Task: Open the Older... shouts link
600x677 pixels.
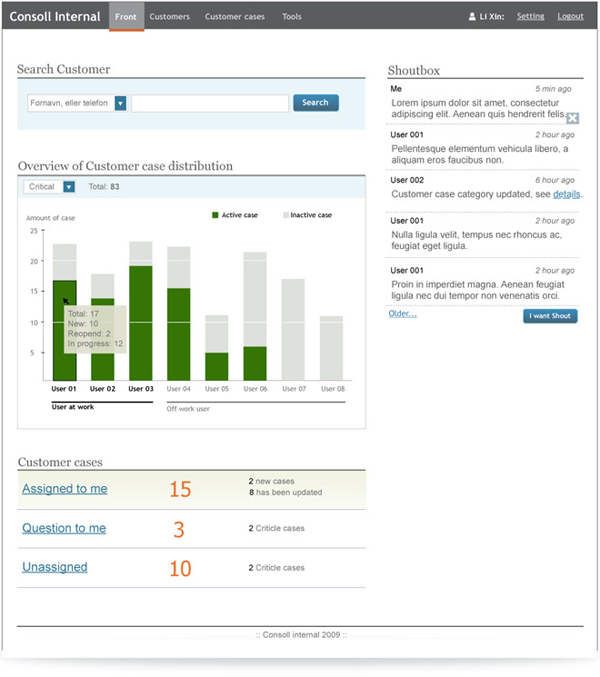Action: click(402, 314)
